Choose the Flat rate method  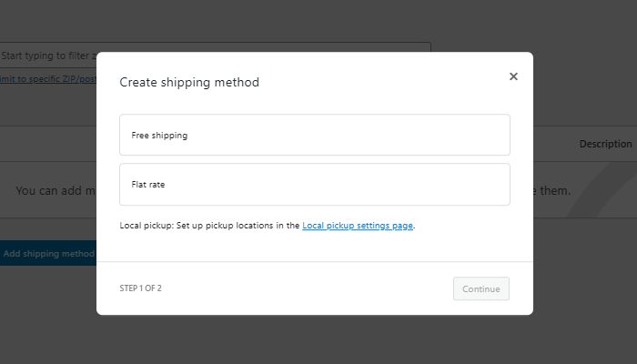[314, 185]
